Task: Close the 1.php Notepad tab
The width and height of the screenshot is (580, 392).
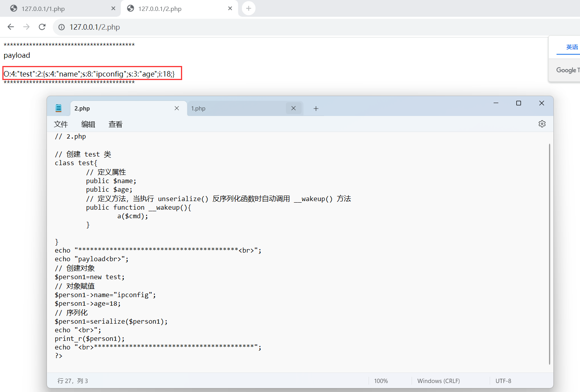Action: pyautogui.click(x=294, y=108)
